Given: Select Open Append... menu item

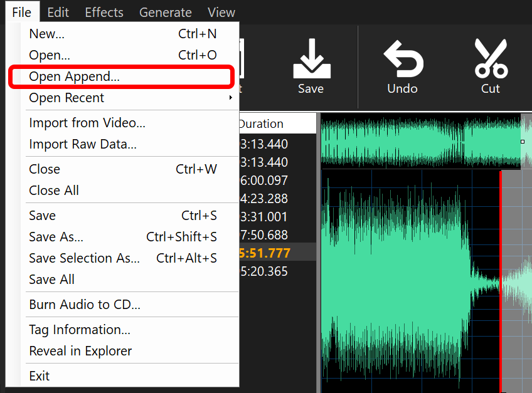Looking at the screenshot, I should click(x=124, y=76).
